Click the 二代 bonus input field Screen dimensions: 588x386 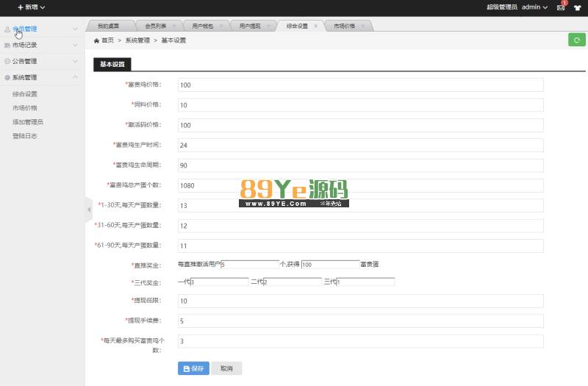tap(293, 282)
